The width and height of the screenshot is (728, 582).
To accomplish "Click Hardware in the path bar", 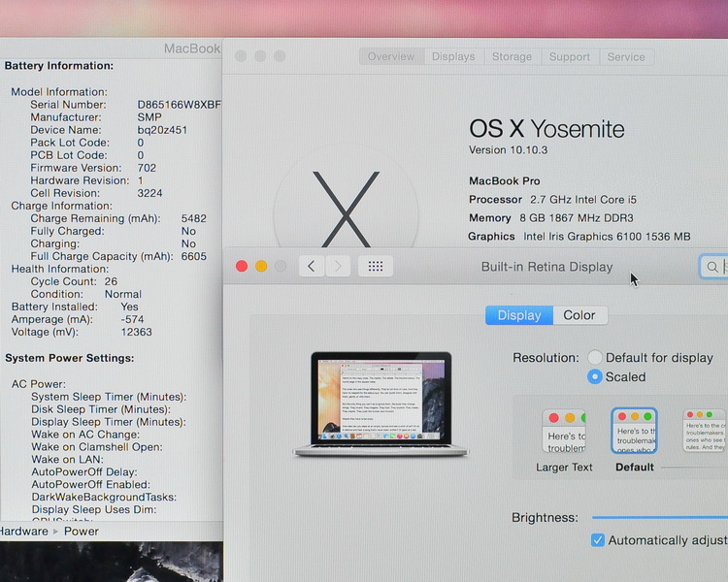I will [x=23, y=531].
